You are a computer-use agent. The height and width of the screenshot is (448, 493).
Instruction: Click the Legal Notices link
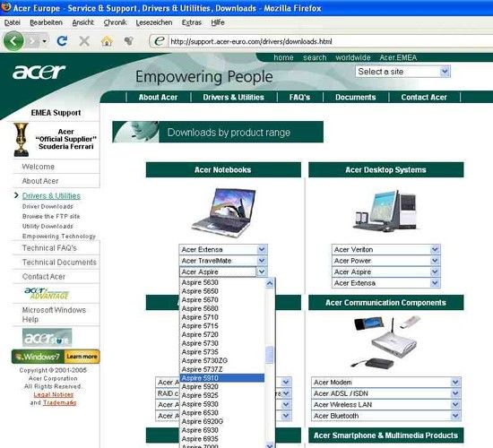point(53,394)
